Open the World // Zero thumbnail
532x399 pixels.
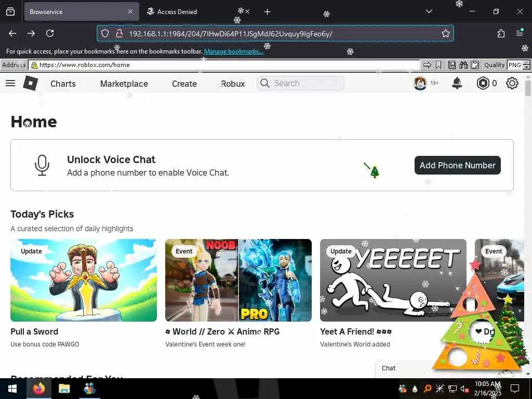pos(238,280)
